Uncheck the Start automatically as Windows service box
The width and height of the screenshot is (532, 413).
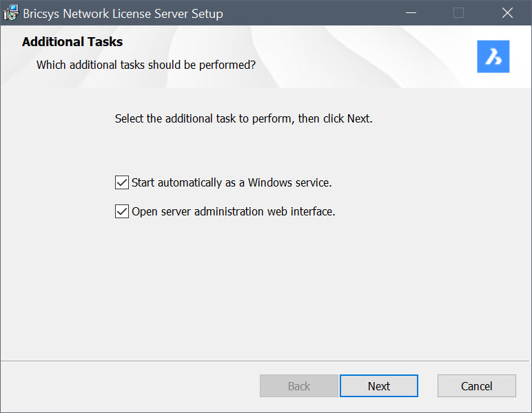[x=122, y=182]
